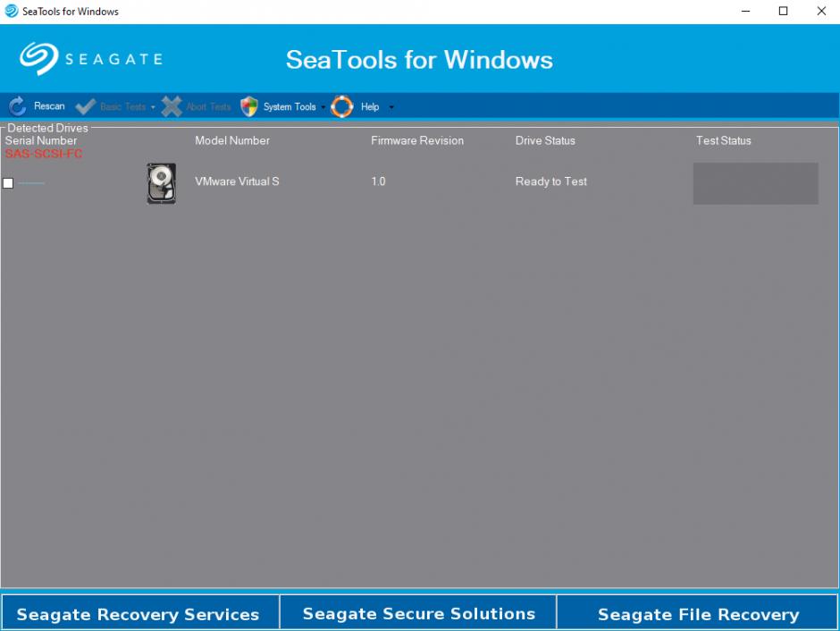Click the Abort Tests label
840x631 pixels.
click(x=208, y=106)
